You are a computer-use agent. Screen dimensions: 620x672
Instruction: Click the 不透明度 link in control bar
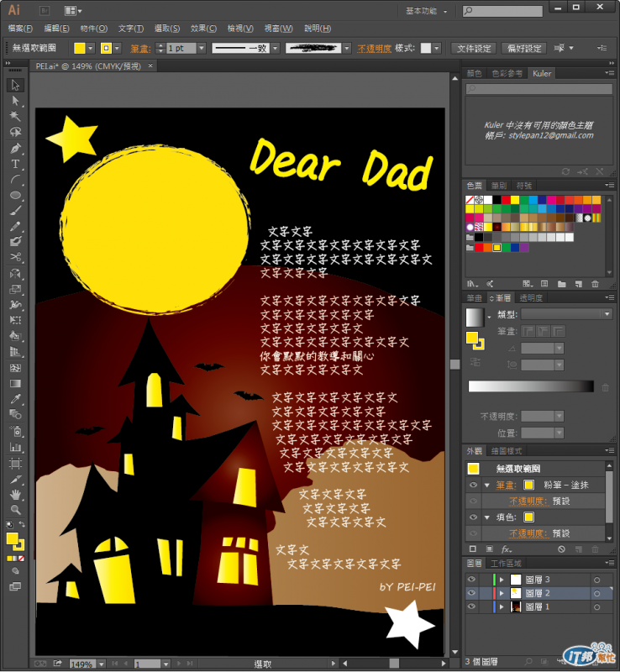click(375, 49)
